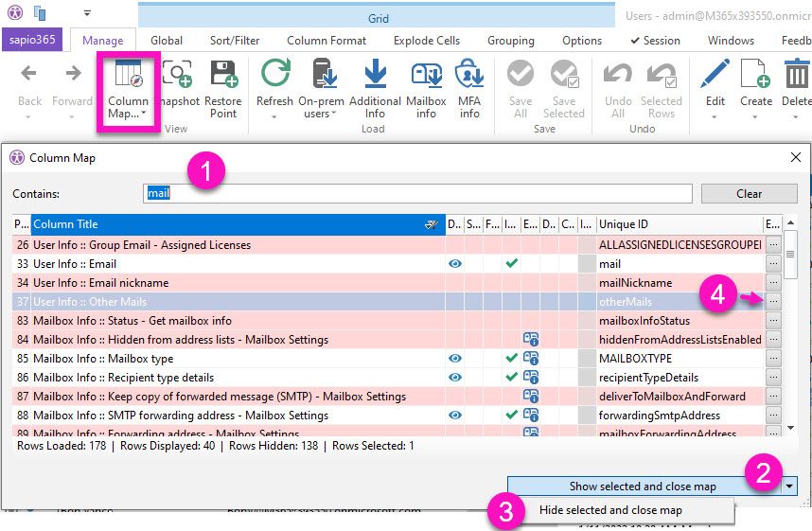Expand the Back history dropdown arrow
The image size is (812, 531).
28,117
